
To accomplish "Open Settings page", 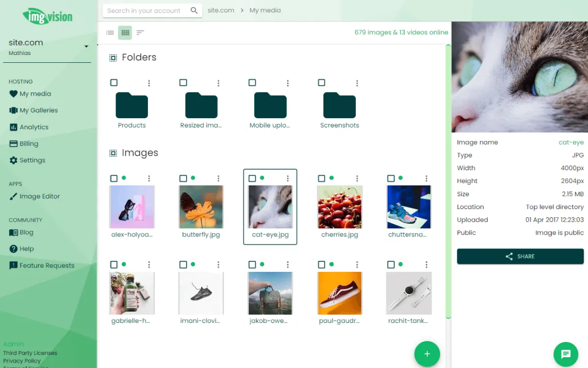I will (32, 160).
